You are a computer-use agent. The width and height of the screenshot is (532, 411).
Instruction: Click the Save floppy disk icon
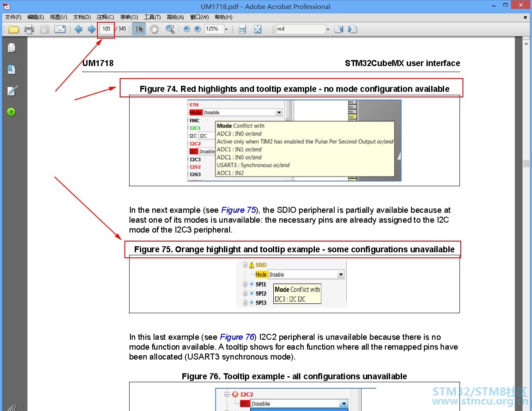pyautogui.click(x=44, y=29)
